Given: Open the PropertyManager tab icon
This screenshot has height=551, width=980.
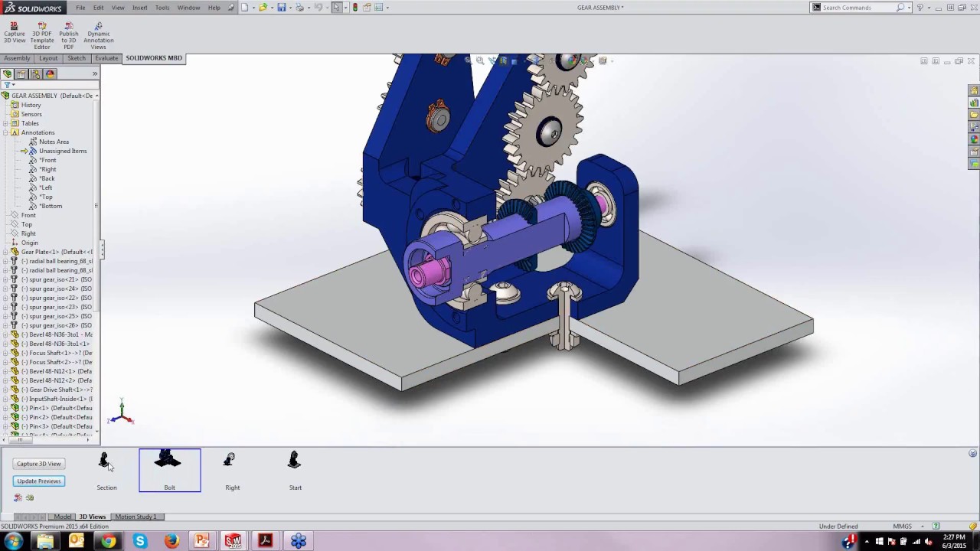Looking at the screenshot, I should (21, 74).
